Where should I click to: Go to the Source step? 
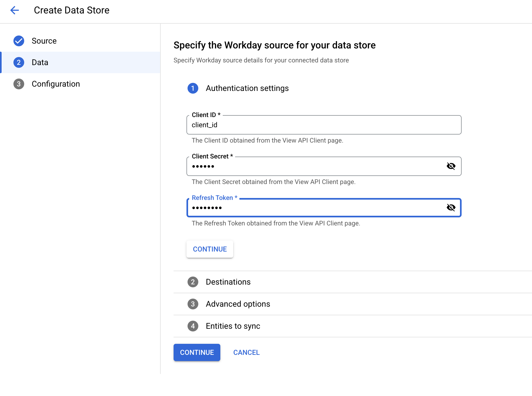[x=81, y=41]
